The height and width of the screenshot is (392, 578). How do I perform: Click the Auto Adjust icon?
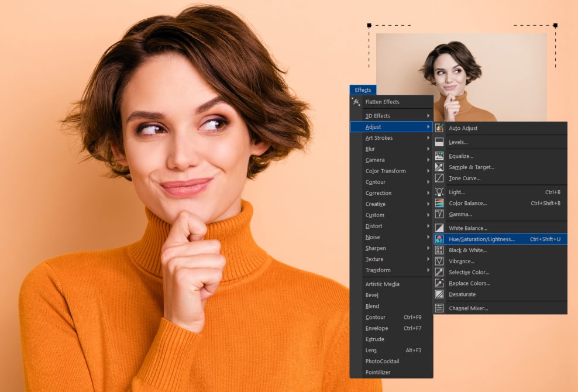[x=439, y=128]
